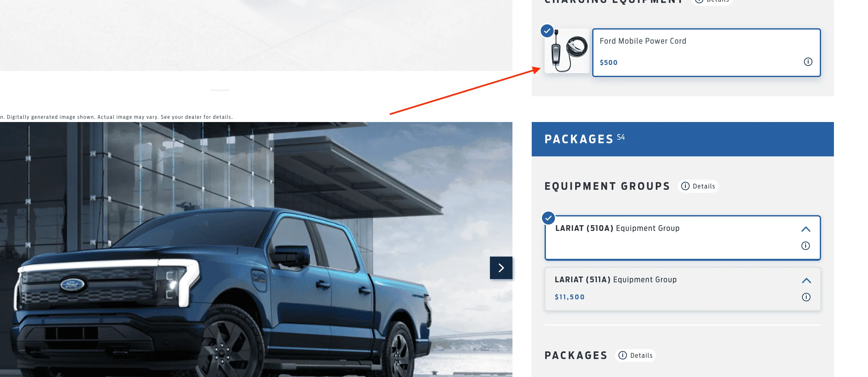Click the Ford Mobile Power Cord thumbnail image
Screen dimensions: 868x377
pos(567,51)
